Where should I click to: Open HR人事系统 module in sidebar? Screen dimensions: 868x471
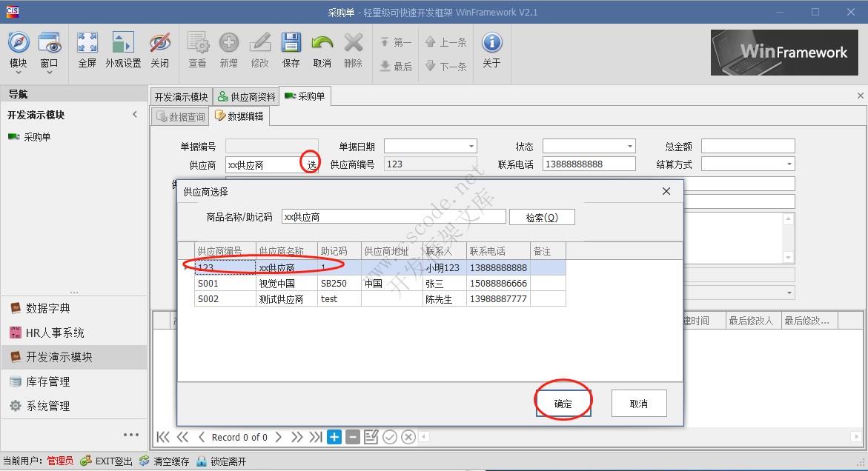coord(56,333)
